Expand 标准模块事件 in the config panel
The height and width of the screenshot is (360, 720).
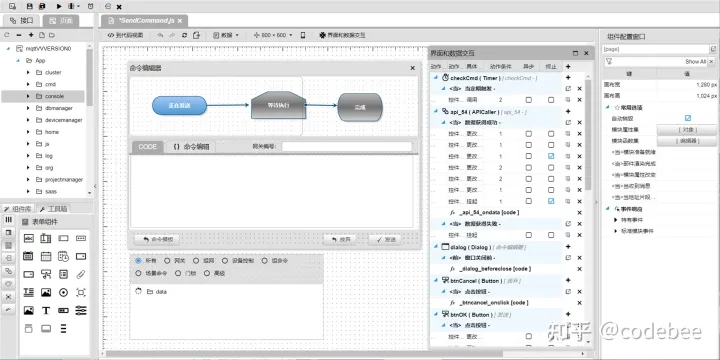[x=616, y=231]
